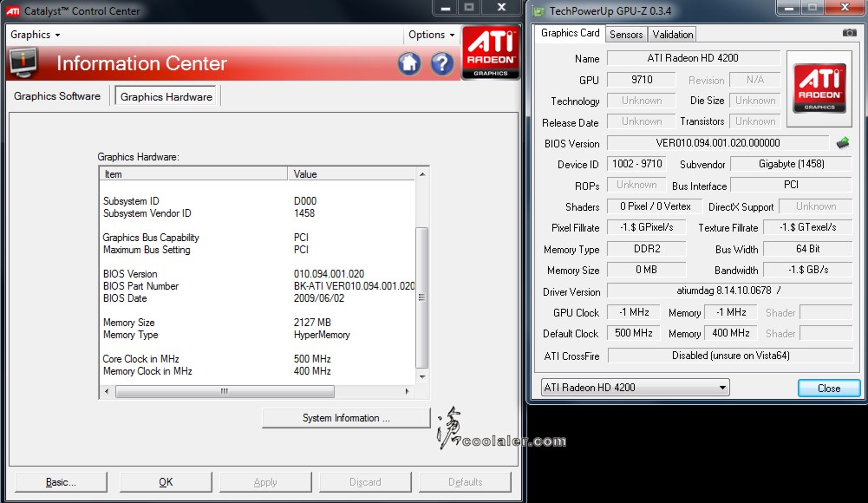
Task: Select the Graphics Hardware tab
Action: coord(166,97)
